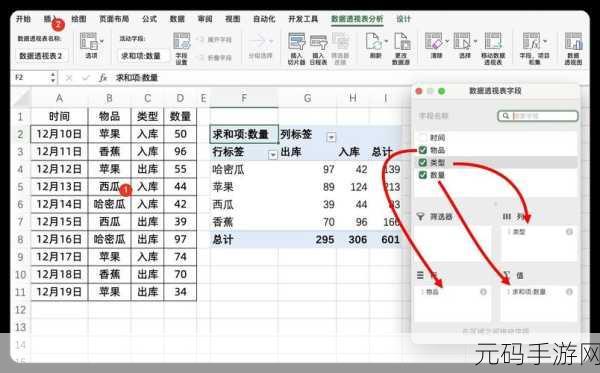Viewport: 600px width, 373px height.
Task: Click the cancel X in formula bar
Action: [x=69, y=78]
